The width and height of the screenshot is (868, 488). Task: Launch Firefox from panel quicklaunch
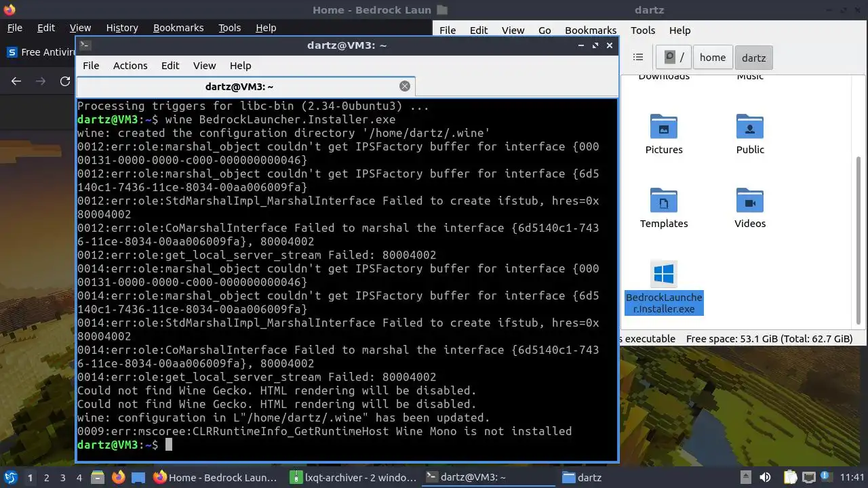[x=118, y=477]
